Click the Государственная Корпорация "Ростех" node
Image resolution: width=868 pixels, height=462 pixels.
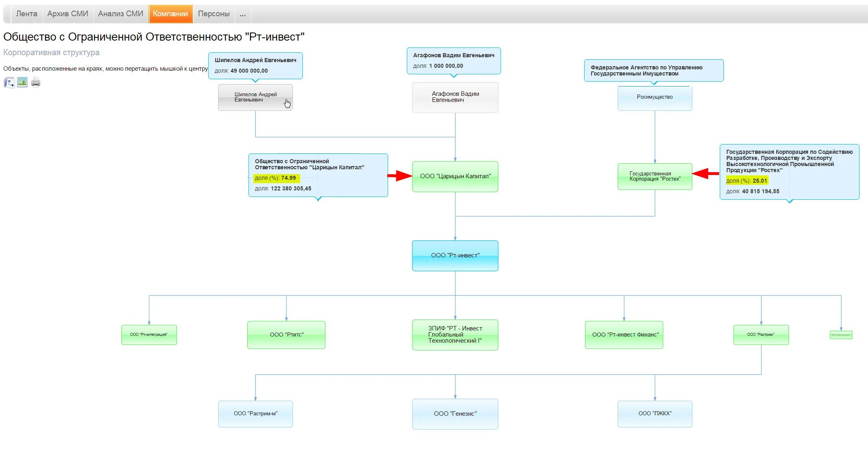click(x=654, y=177)
